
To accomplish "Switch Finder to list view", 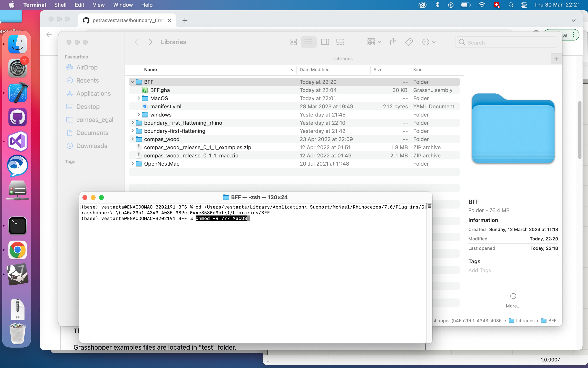I will 308,42.
